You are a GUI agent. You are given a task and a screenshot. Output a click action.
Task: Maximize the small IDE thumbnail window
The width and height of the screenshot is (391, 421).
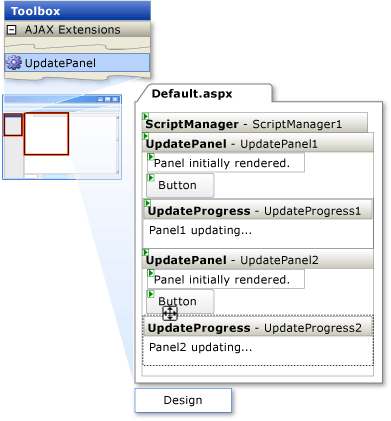[x=107, y=99]
